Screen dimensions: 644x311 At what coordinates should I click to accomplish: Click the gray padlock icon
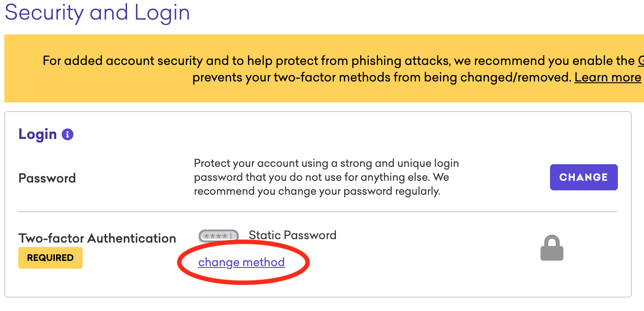[x=552, y=248]
